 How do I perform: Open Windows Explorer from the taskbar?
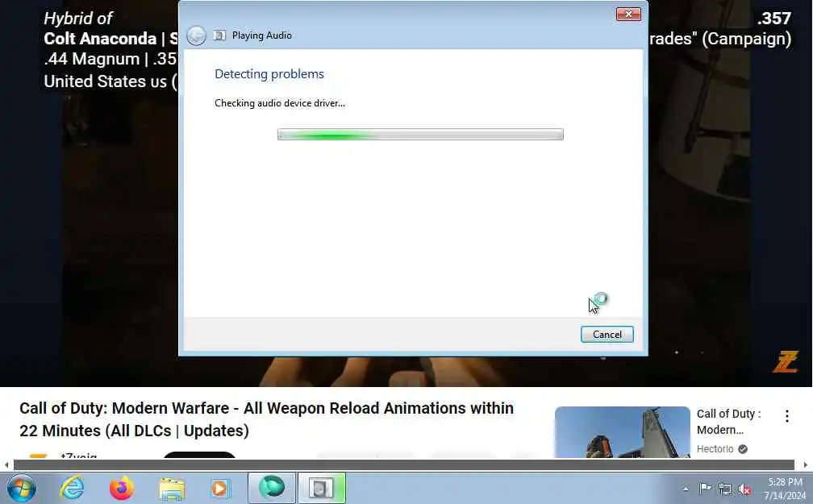click(x=172, y=489)
